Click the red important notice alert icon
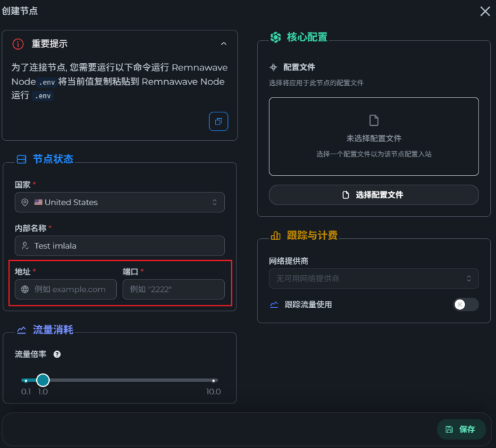 (18, 44)
